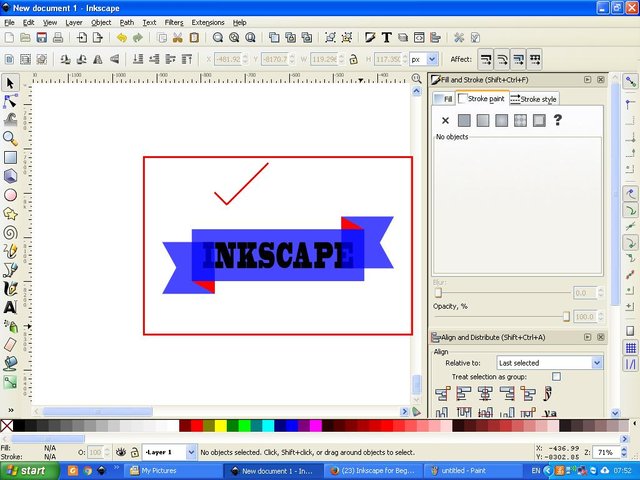Open the Relative to Last selected dropdown
Viewport: 640px width, 480px height.
coord(549,362)
